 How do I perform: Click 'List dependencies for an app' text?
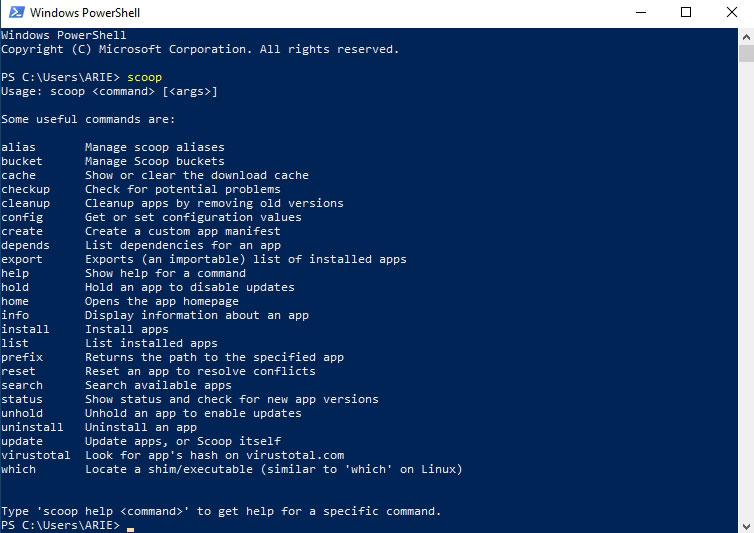coord(183,245)
